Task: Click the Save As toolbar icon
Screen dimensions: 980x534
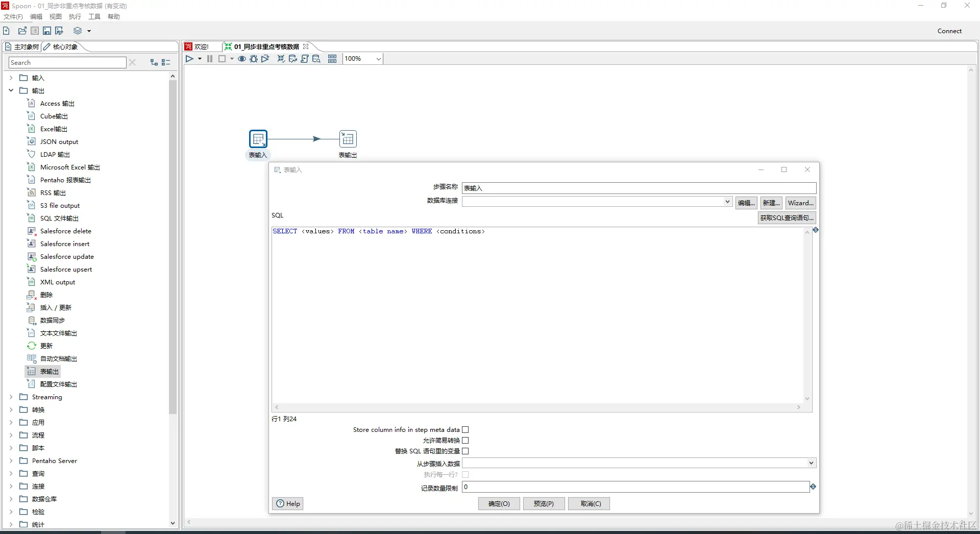Action: point(59,31)
